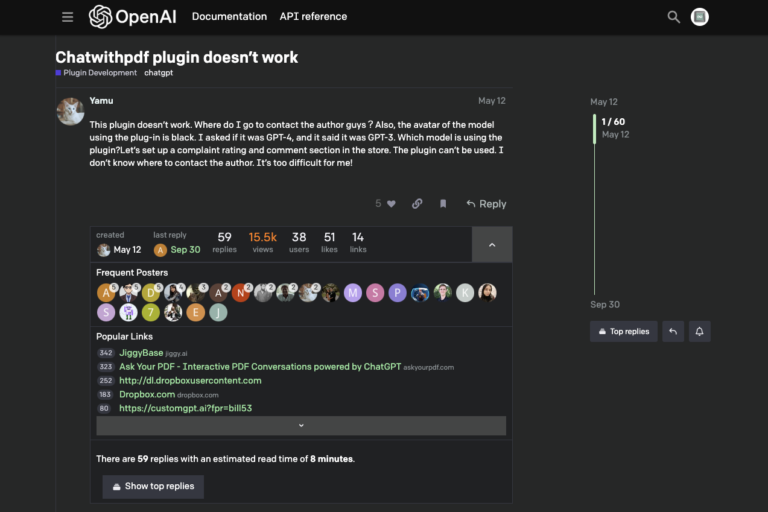
Task: Click the Show top replies button
Action: (x=153, y=486)
